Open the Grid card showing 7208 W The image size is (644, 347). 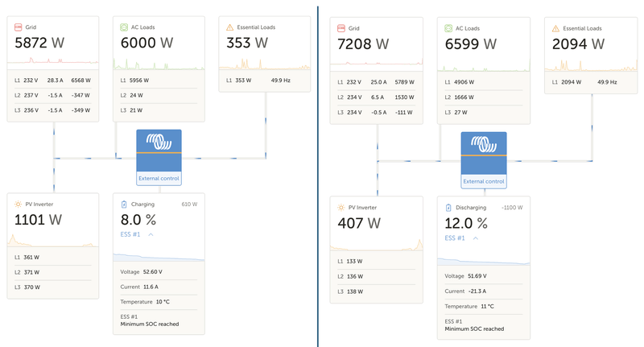coord(376,71)
